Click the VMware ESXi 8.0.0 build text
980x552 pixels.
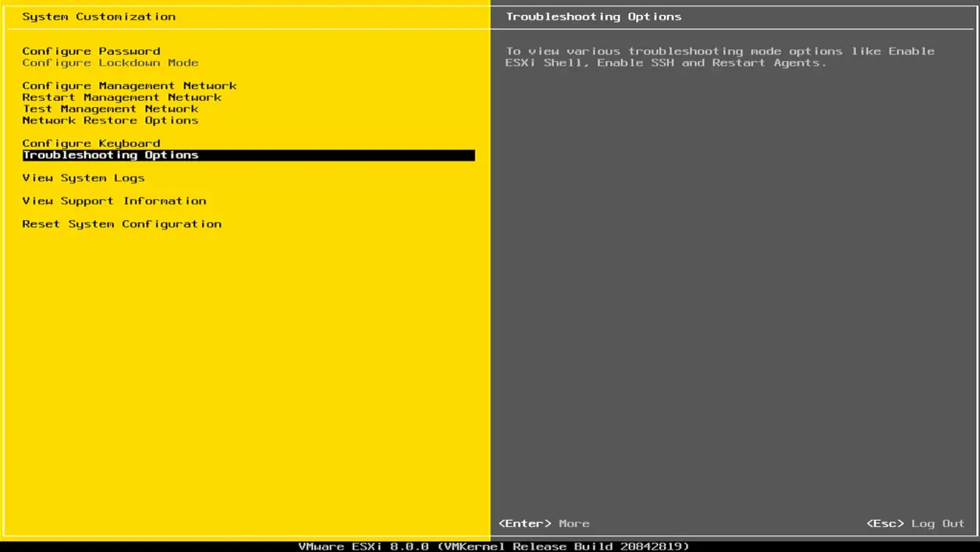(x=494, y=547)
